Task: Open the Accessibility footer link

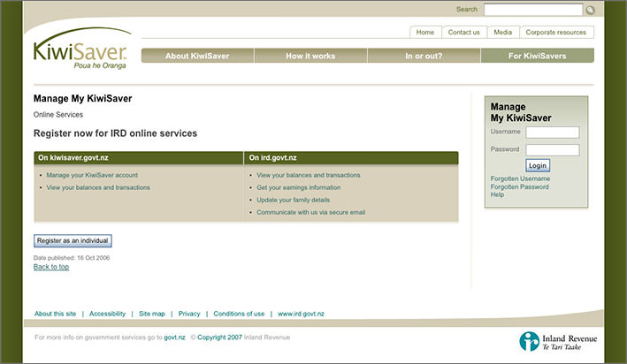Action: 107,314
